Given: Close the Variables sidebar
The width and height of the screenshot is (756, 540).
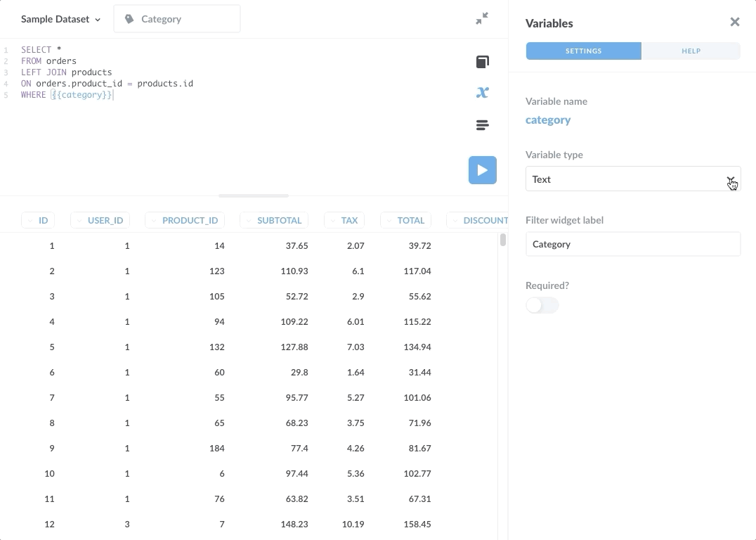Looking at the screenshot, I should pos(734,22).
